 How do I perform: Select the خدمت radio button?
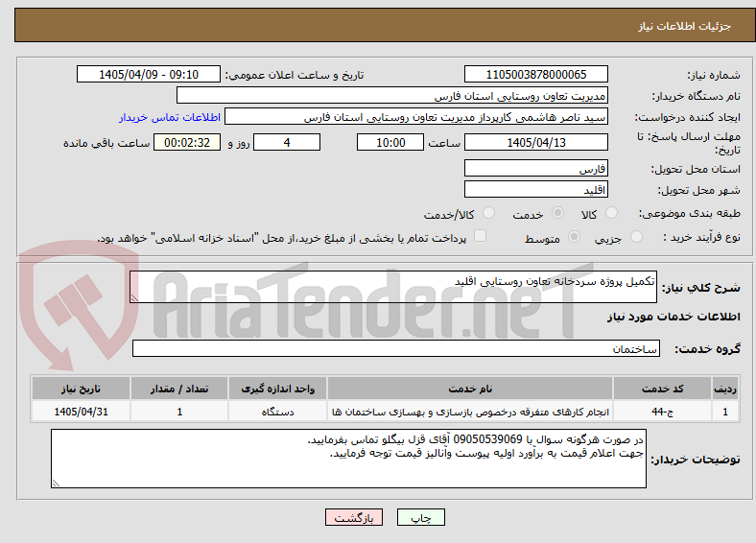click(x=557, y=213)
